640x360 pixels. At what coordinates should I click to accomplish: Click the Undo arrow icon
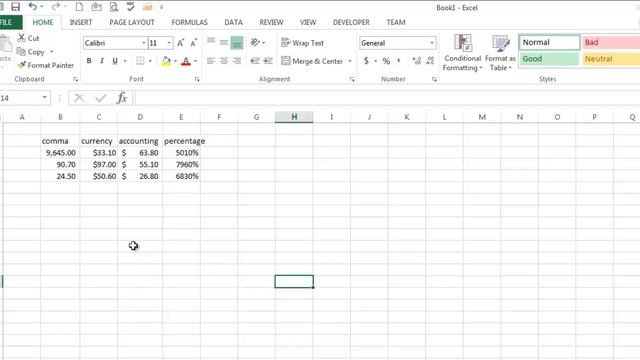33,7
